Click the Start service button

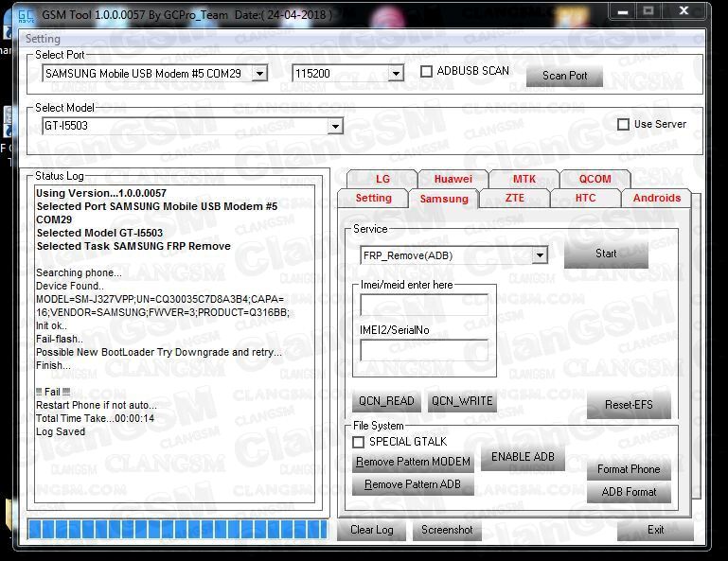606,254
